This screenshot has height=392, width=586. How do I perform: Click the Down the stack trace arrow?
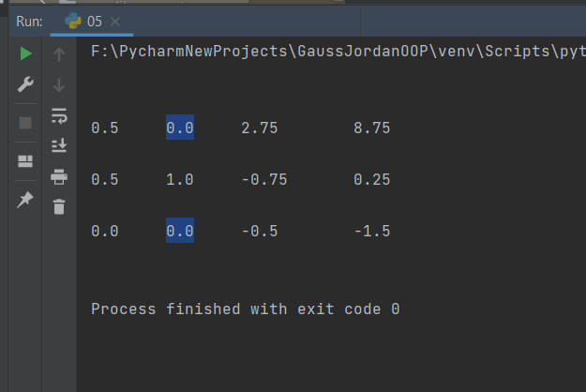pyautogui.click(x=59, y=85)
